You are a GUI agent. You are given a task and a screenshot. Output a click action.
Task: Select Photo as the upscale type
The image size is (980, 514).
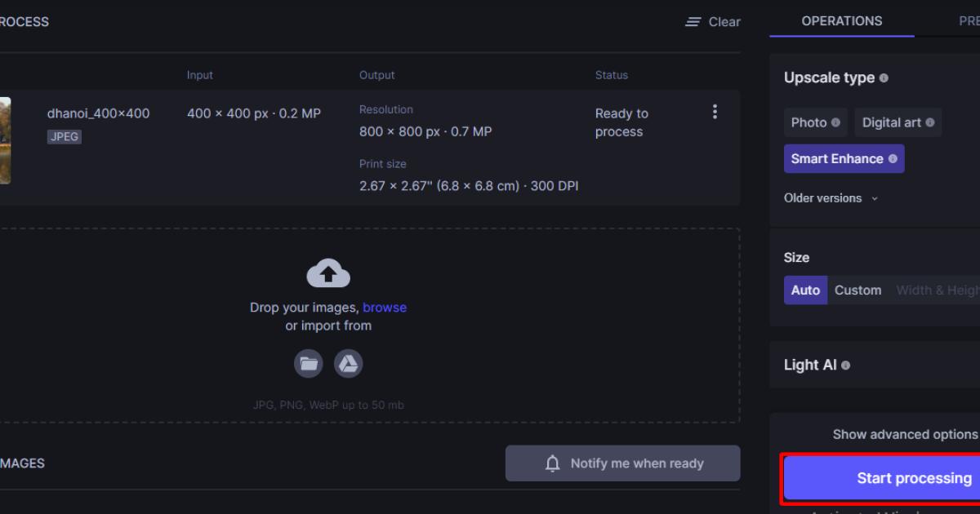pyautogui.click(x=808, y=122)
